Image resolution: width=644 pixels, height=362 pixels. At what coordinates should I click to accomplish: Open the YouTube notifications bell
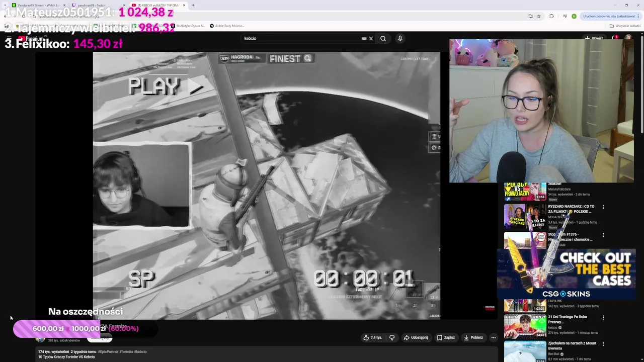(x=615, y=38)
